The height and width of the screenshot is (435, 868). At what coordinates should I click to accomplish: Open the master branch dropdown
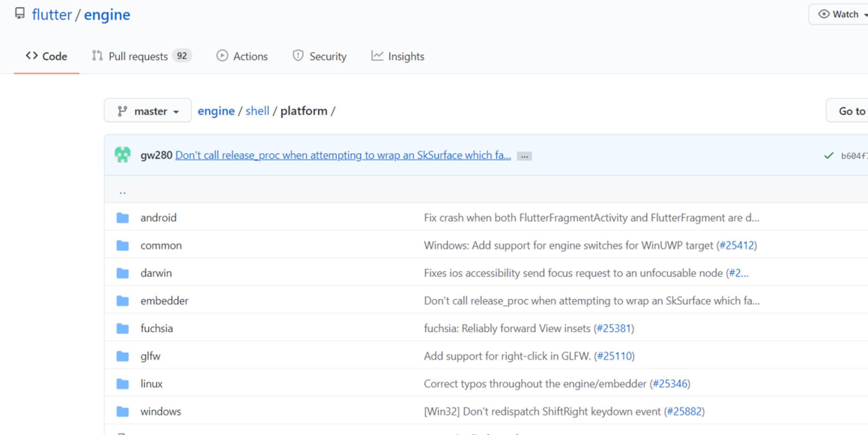click(148, 111)
